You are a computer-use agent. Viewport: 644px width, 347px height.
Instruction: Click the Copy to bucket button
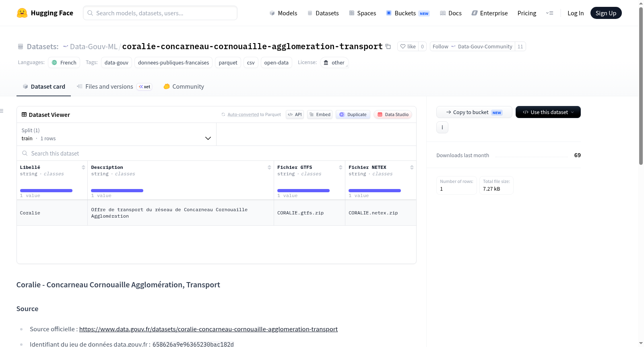point(474,112)
